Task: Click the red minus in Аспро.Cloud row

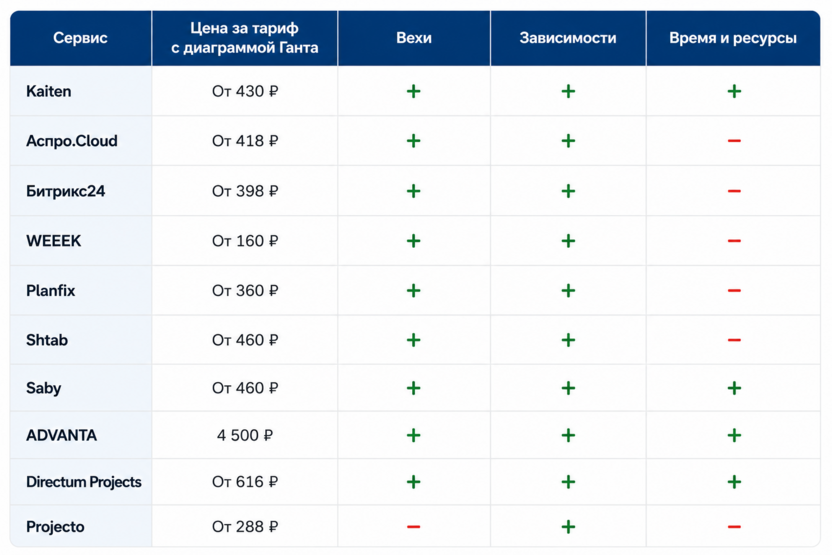Action: click(734, 141)
